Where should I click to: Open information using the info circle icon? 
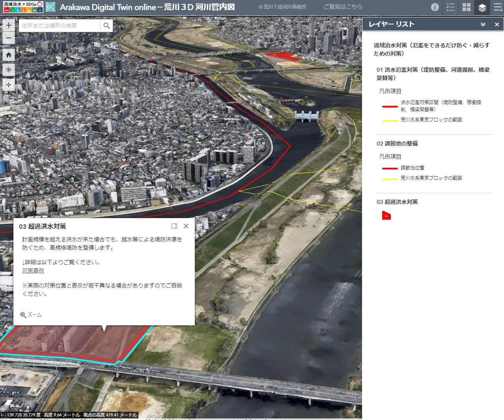[435, 7]
